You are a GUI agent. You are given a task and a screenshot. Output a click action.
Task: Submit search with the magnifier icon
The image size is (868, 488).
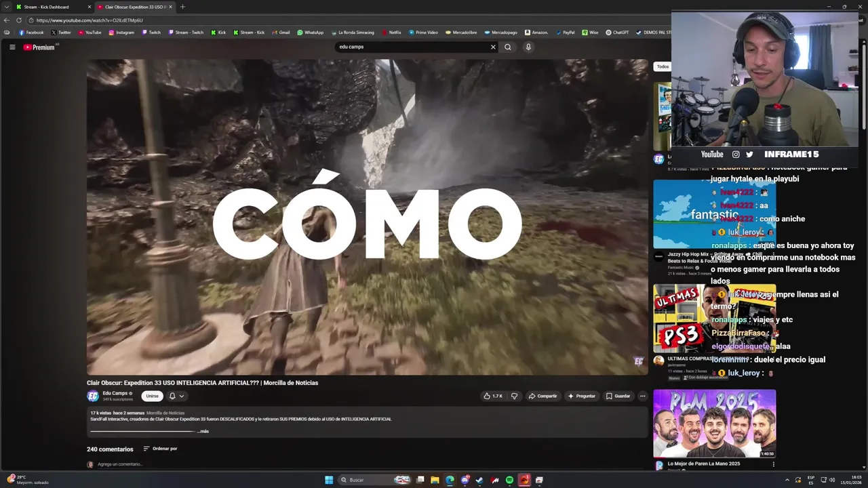tap(507, 47)
